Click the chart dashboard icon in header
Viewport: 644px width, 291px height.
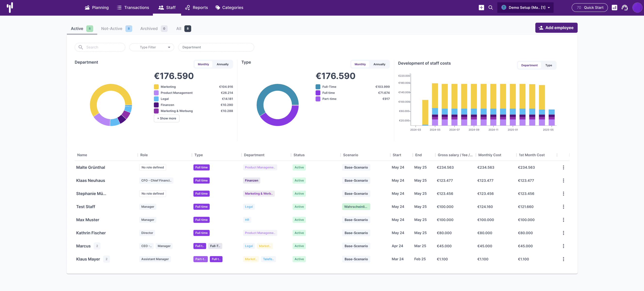(x=614, y=8)
